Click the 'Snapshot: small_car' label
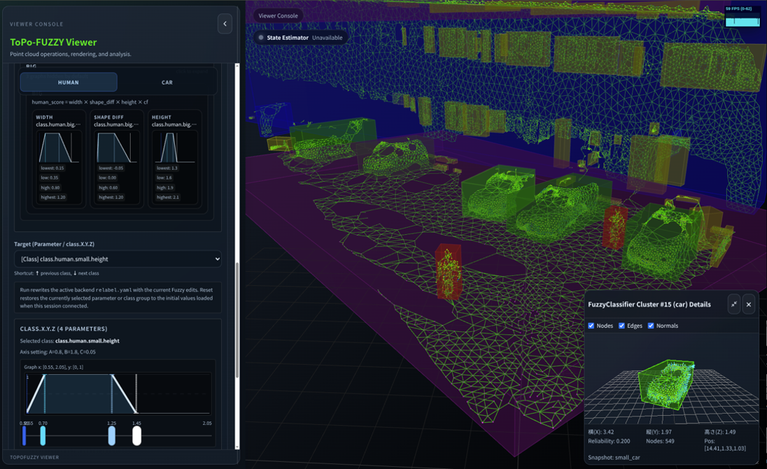This screenshot has height=469, width=767. [x=614, y=458]
